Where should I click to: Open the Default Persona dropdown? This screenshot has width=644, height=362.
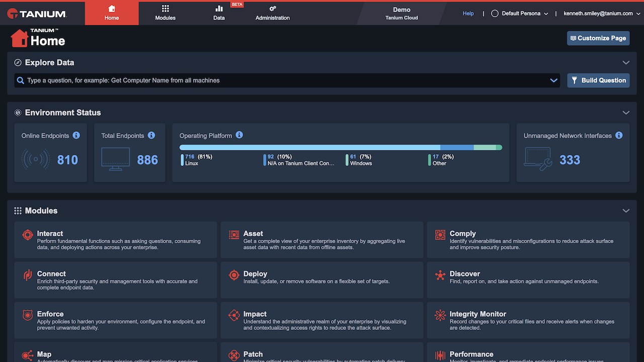click(x=519, y=14)
